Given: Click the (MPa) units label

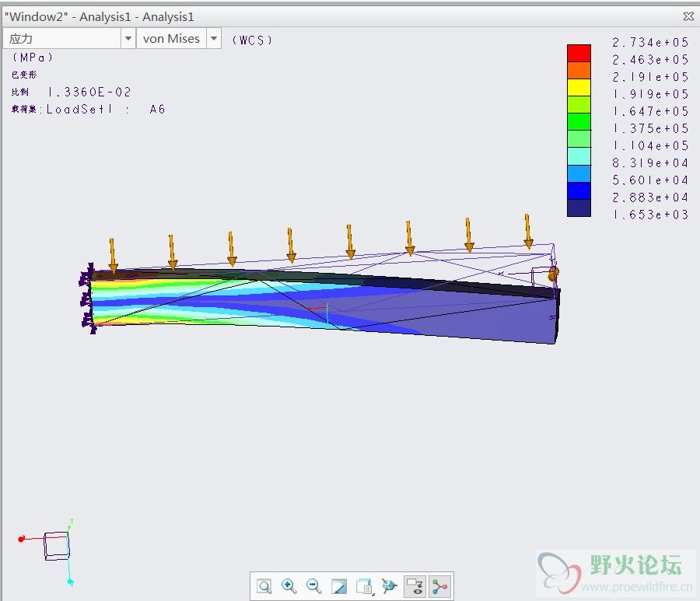Looking at the screenshot, I should coord(32,57).
